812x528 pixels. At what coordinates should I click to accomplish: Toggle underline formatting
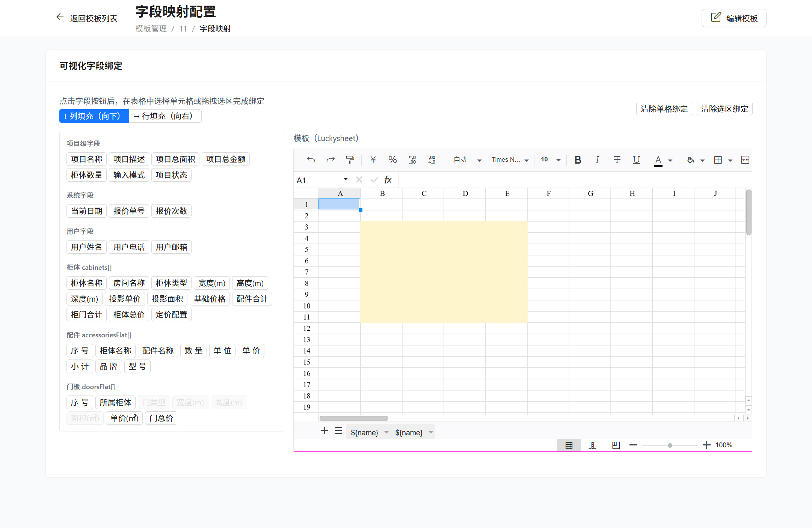point(636,160)
